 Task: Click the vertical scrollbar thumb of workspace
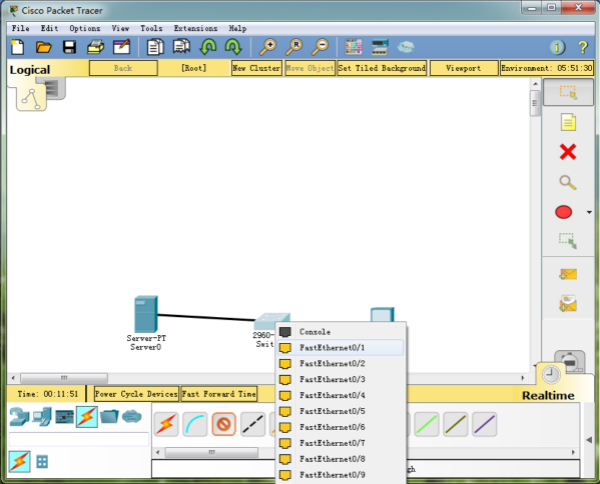tap(535, 103)
